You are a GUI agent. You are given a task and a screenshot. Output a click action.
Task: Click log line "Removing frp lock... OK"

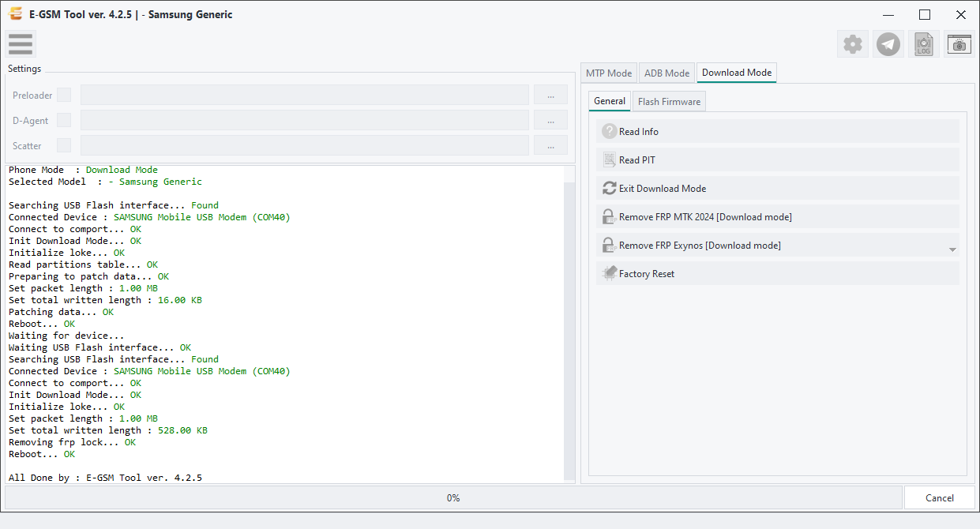72,442
